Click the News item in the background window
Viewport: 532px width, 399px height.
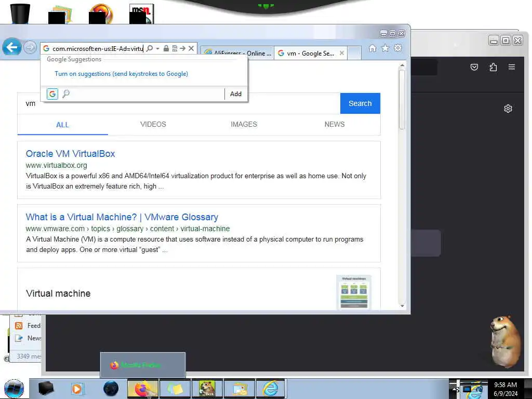[x=28, y=338]
